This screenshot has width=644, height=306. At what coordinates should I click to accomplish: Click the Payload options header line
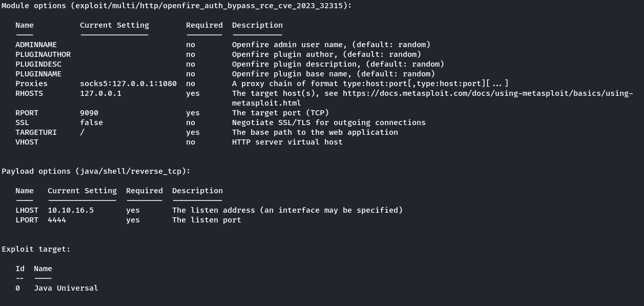(x=96, y=171)
